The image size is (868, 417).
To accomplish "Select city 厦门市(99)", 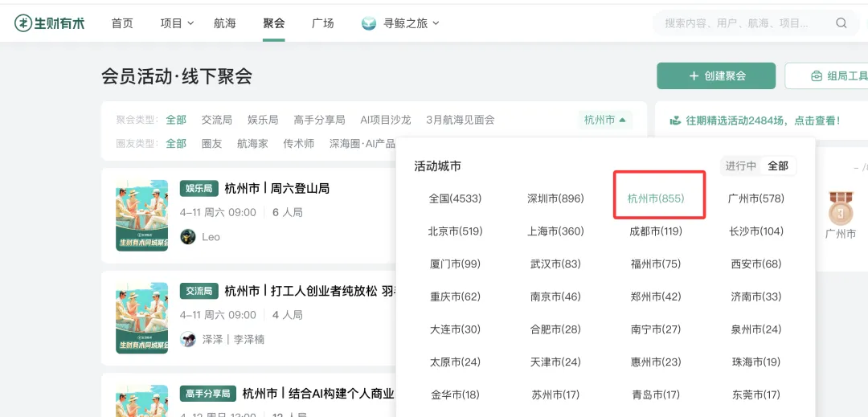I will (456, 264).
